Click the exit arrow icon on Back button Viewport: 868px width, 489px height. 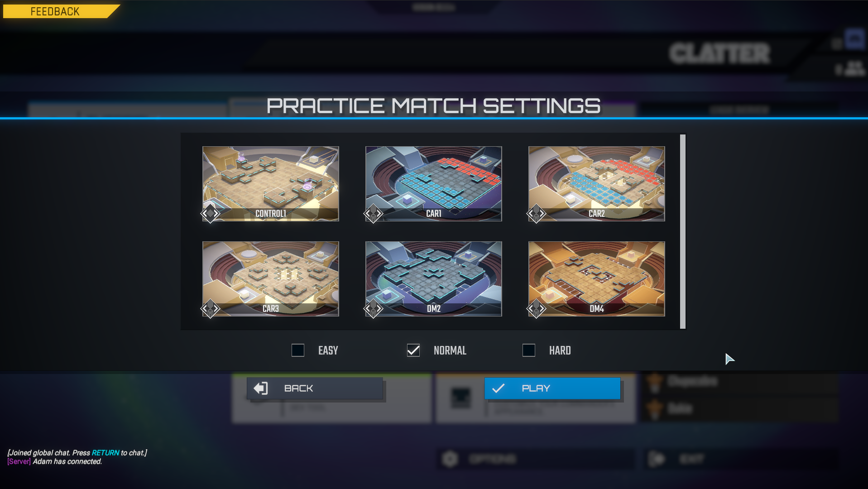click(x=261, y=388)
